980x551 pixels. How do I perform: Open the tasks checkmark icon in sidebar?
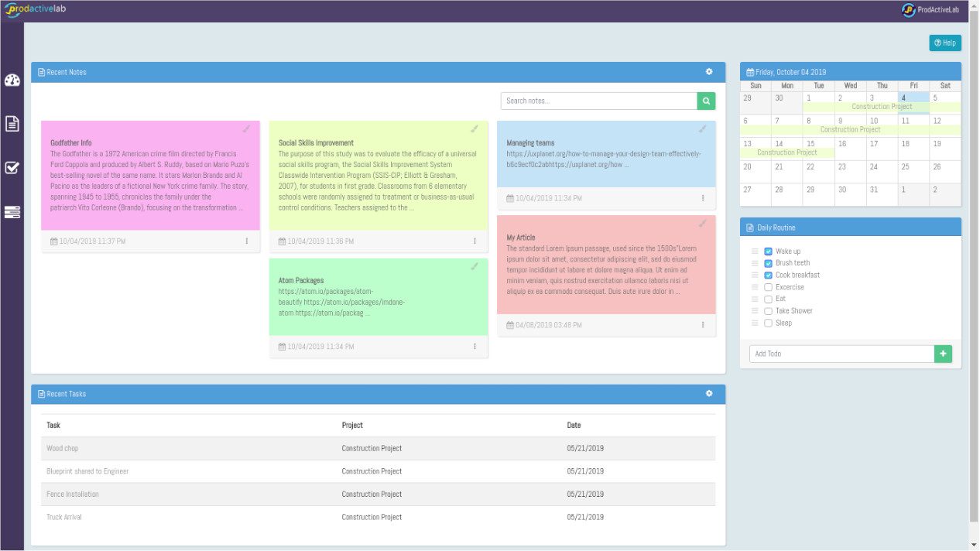pos(12,167)
